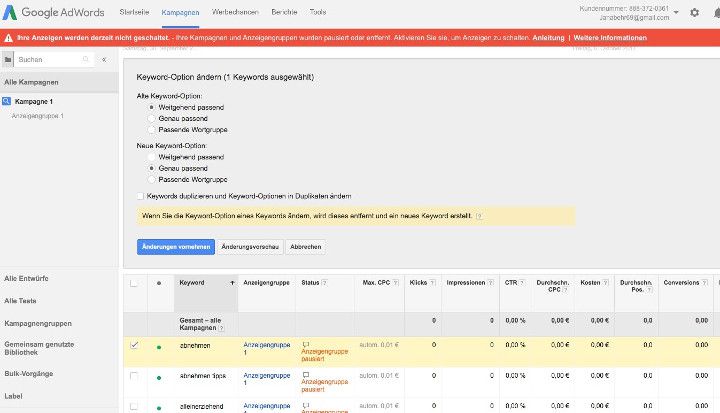Open help icon next to Conversions header
The height and width of the screenshot is (413, 720).
[704, 283]
